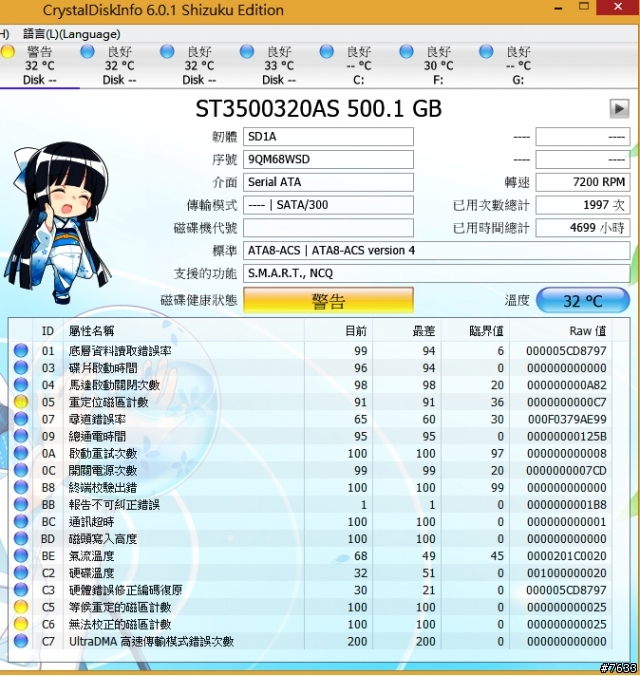640x676 pixels.
Task: Click the blue status orb on the G: tab
Action: (486, 51)
